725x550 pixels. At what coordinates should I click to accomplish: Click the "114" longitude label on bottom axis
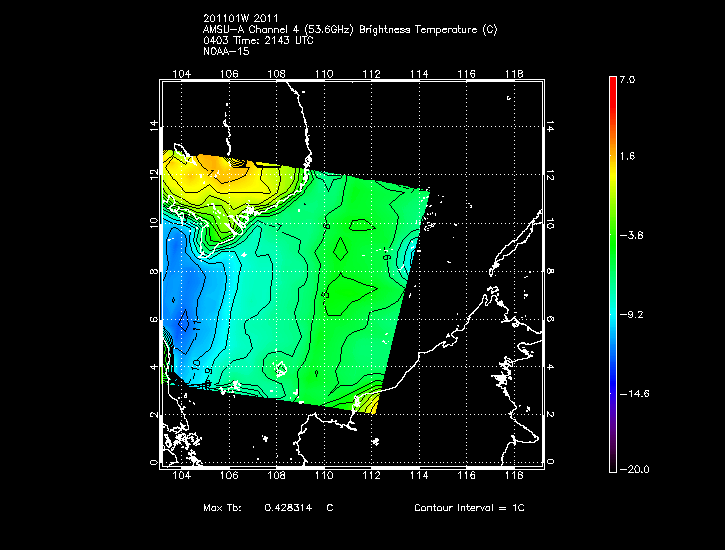click(x=419, y=476)
